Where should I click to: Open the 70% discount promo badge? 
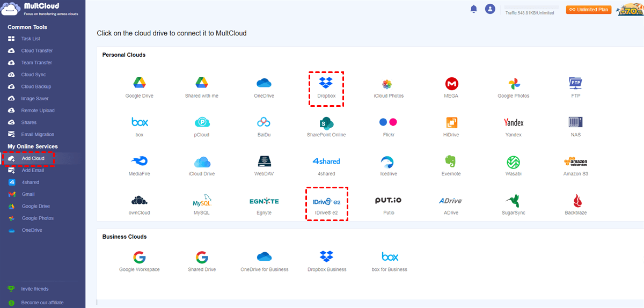pos(630,9)
